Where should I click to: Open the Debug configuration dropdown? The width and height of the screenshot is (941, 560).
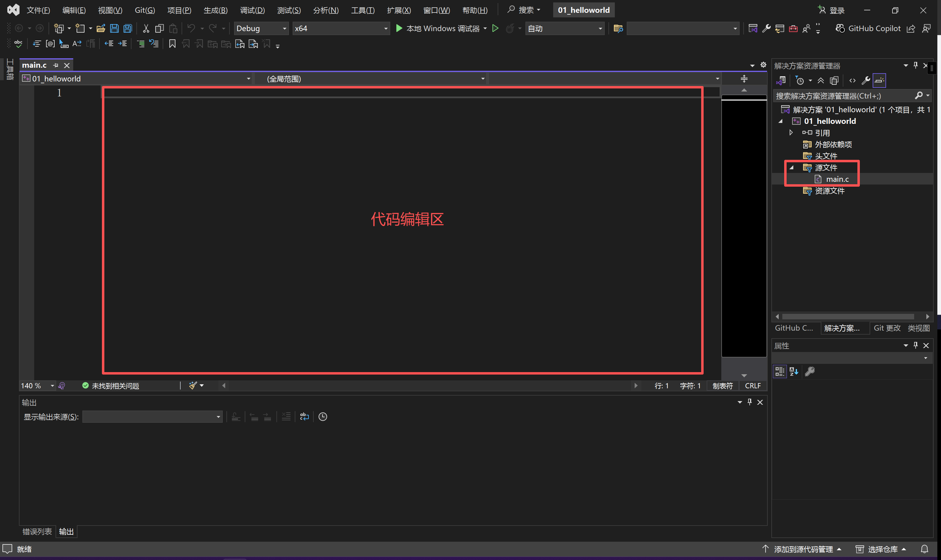tap(261, 28)
